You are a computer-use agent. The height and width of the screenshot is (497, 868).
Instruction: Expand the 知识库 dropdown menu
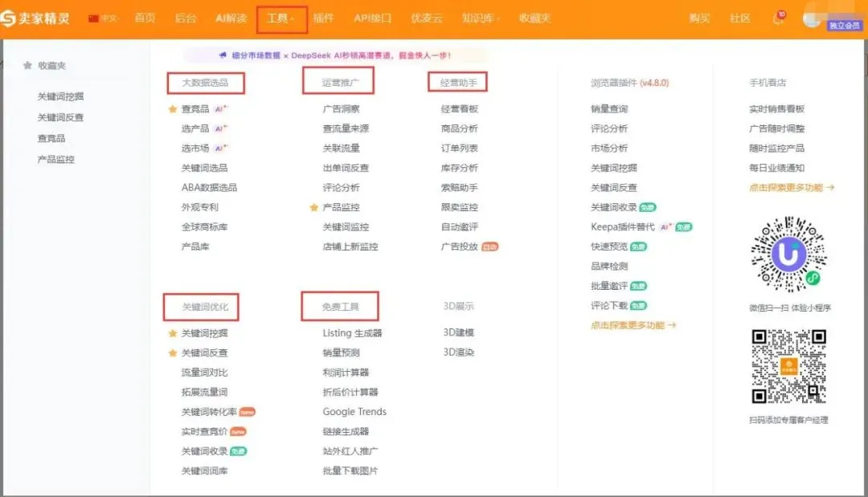pos(481,18)
